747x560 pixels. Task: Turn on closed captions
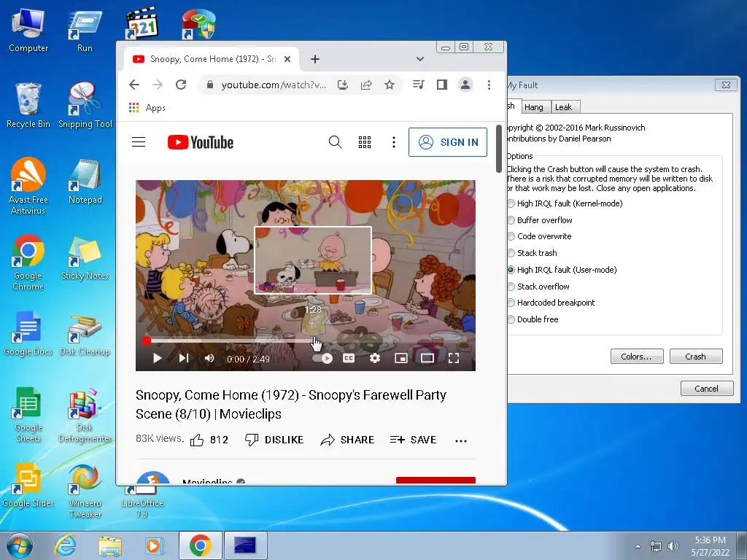[349, 358]
